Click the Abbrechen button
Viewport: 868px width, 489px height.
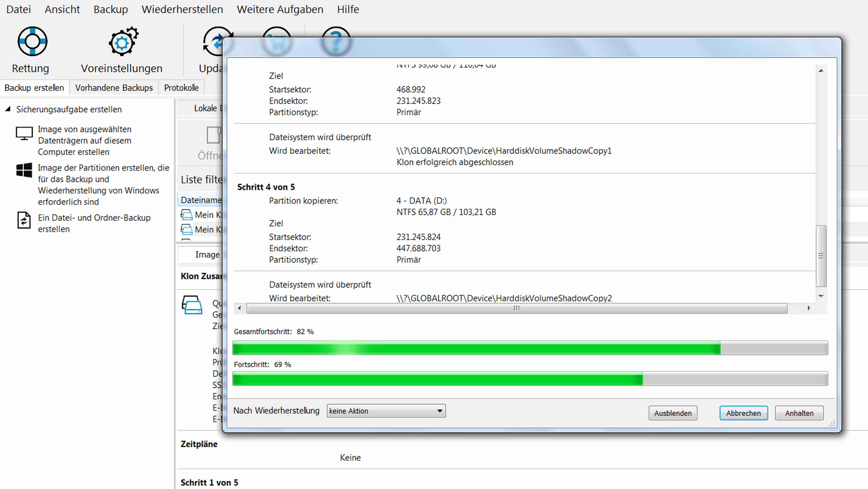(743, 413)
